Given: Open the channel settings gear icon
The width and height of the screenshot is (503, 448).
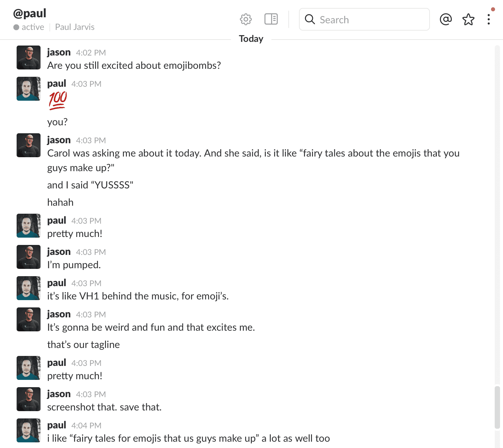Looking at the screenshot, I should (246, 19).
